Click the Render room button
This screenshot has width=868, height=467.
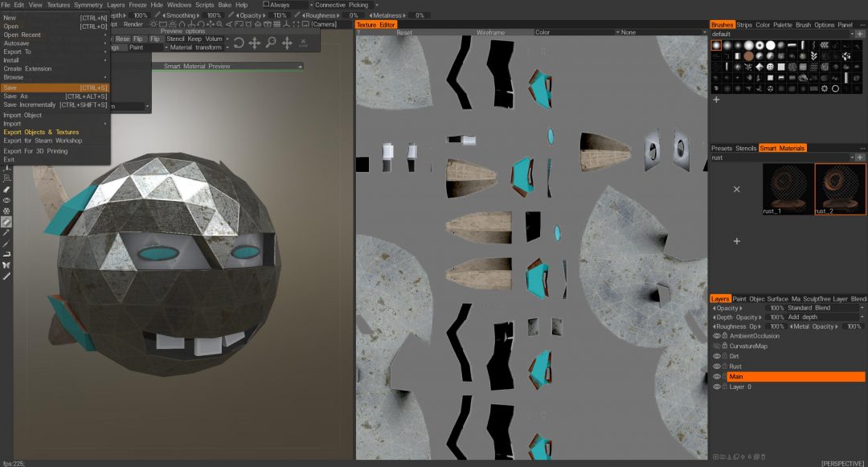click(x=133, y=24)
